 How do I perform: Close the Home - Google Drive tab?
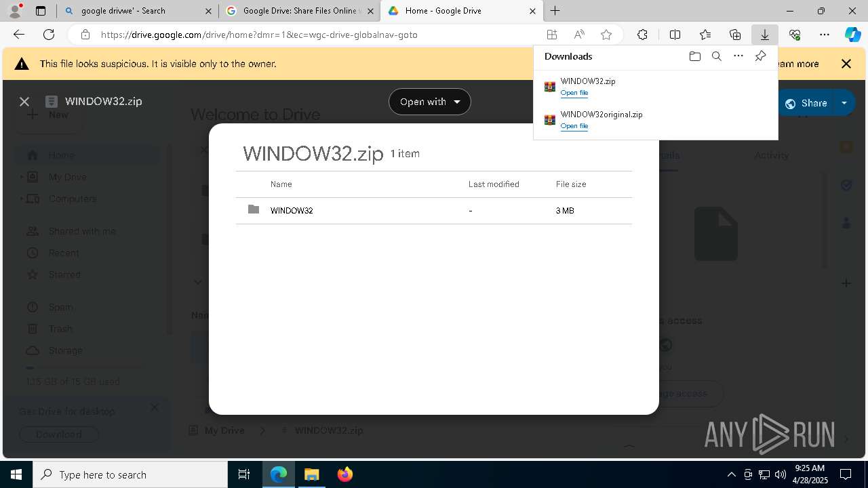click(x=532, y=11)
